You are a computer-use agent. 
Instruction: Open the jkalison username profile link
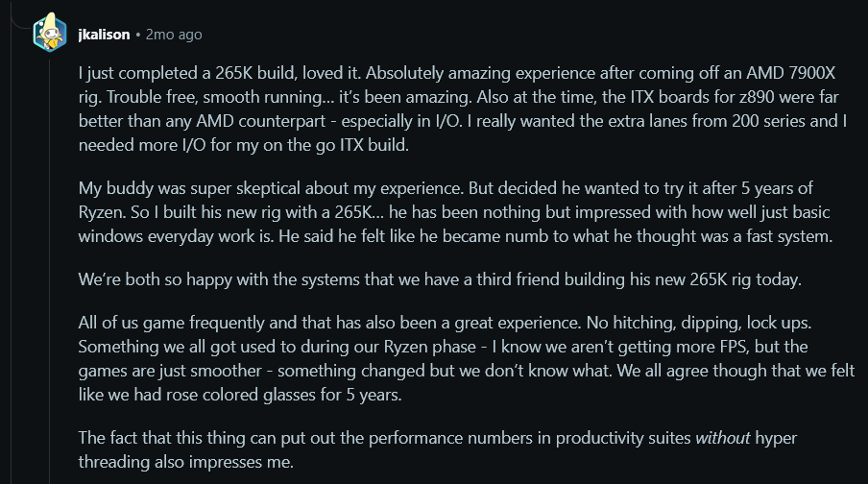tap(104, 35)
